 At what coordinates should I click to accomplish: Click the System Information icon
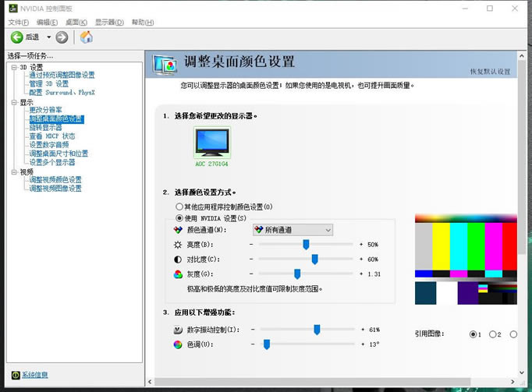click(x=16, y=375)
